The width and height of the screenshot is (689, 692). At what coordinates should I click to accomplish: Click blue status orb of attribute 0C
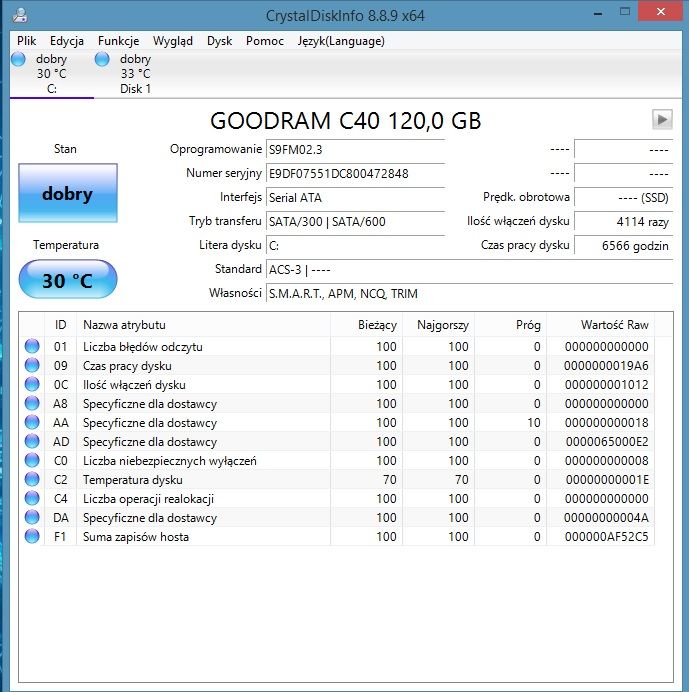click(x=32, y=384)
